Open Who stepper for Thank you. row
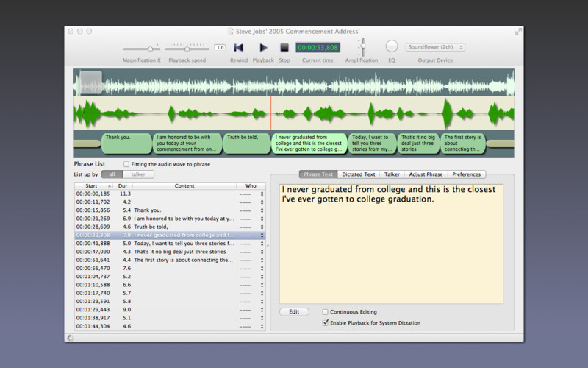The height and width of the screenshot is (368, 588). (262, 210)
